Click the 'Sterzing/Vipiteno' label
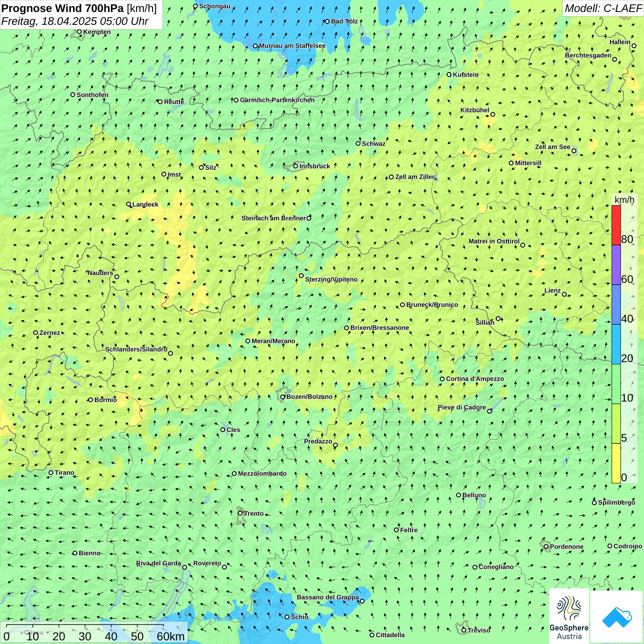Screen dimensions: 644x644 point(331,279)
